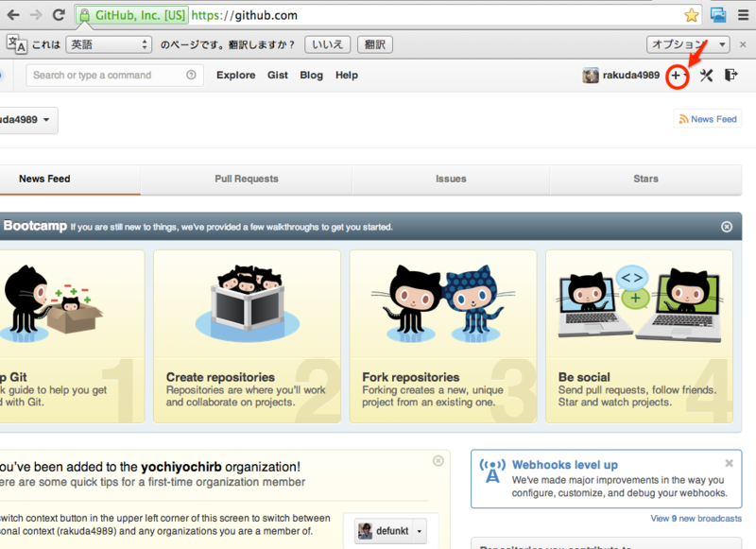Image resolution: width=756 pixels, height=549 pixels.
Task: Switch to the Stars tab
Action: [x=645, y=179]
